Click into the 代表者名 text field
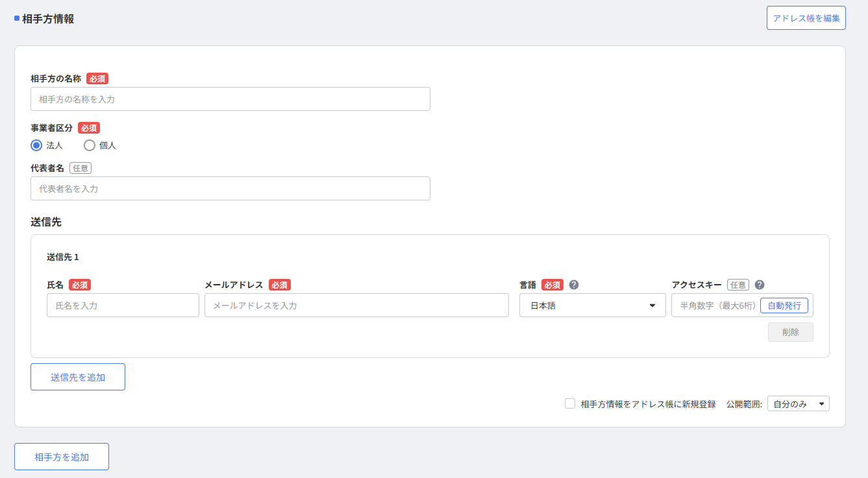868x478 pixels. pyautogui.click(x=230, y=189)
